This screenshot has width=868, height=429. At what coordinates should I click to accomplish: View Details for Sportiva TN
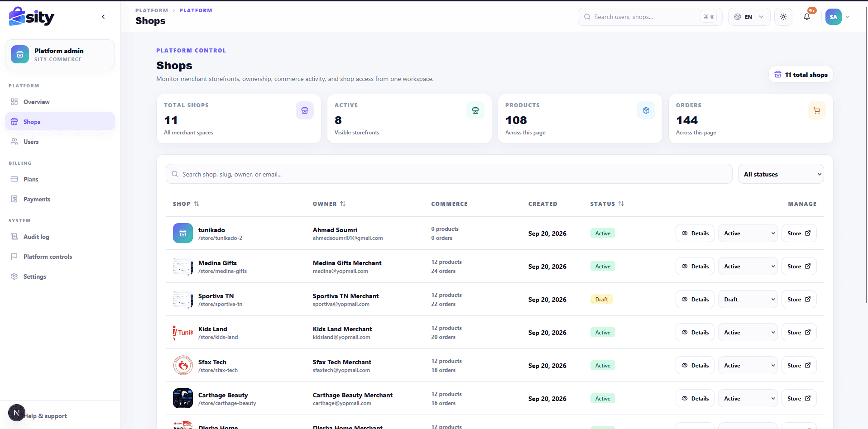(695, 299)
